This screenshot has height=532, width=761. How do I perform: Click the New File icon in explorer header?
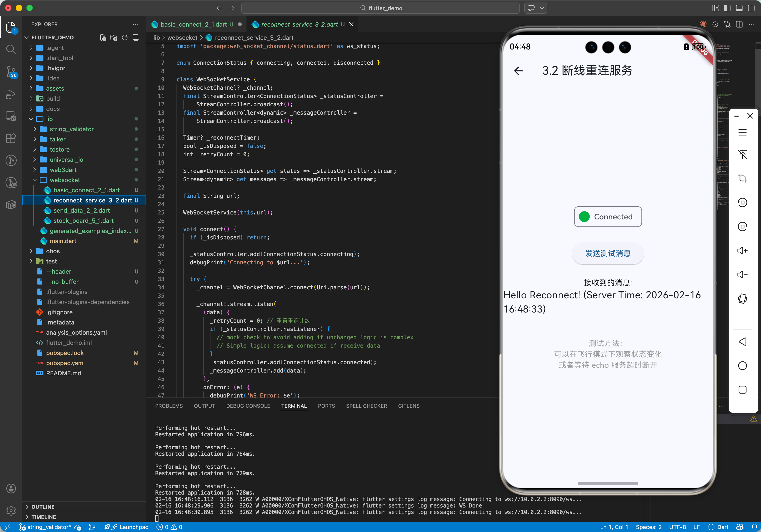click(x=103, y=37)
